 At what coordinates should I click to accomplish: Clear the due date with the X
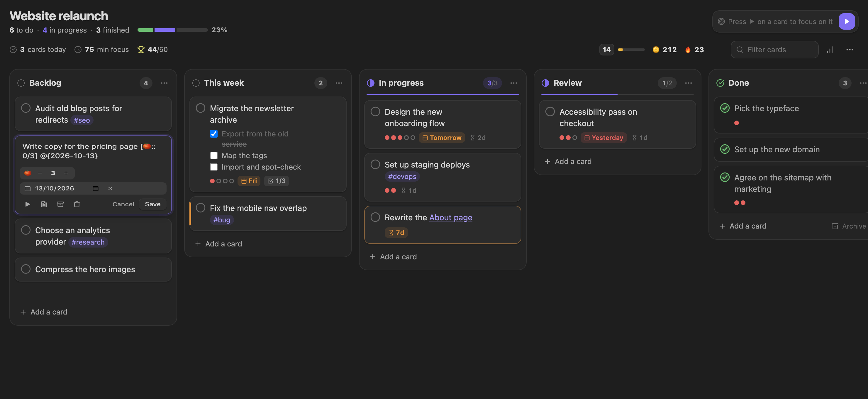110,188
